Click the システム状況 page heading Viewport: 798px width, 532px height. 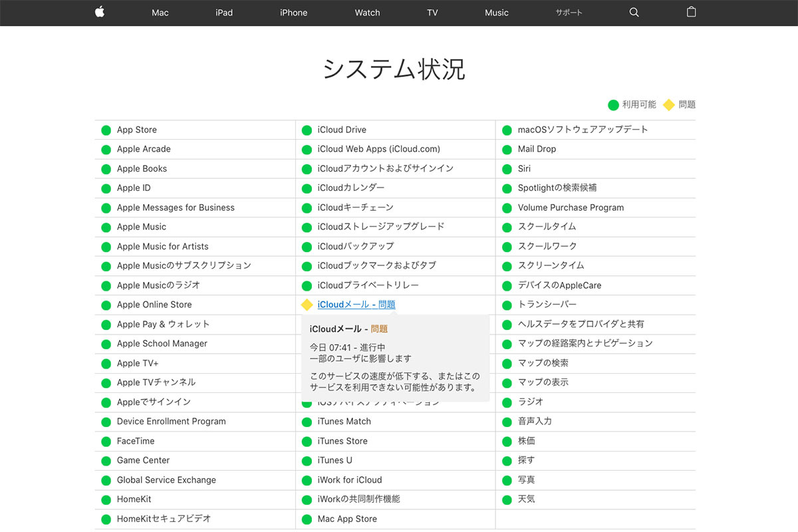click(x=394, y=69)
